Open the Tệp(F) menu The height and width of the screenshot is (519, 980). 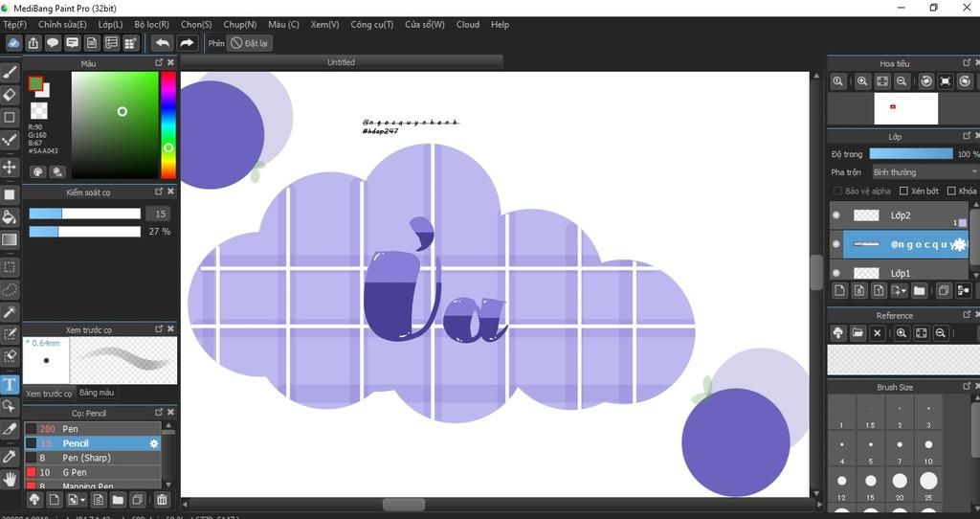coord(14,24)
